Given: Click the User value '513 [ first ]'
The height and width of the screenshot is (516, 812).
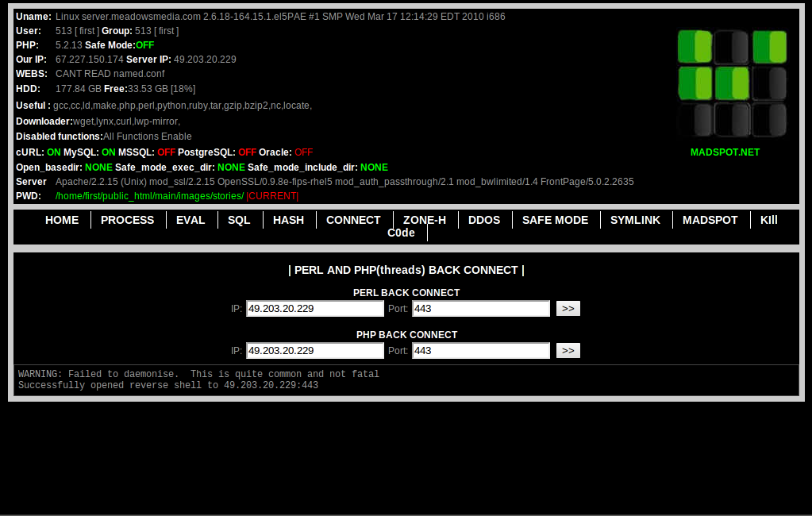Looking at the screenshot, I should 77,31.
